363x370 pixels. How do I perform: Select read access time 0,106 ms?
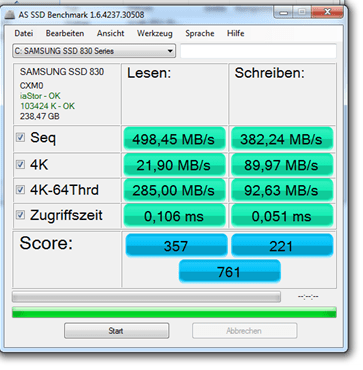pos(174,216)
